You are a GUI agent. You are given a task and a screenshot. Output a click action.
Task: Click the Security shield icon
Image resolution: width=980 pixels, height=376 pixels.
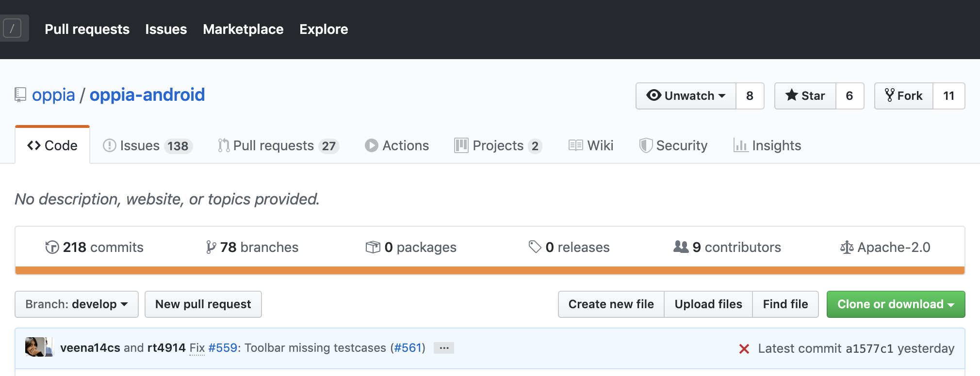646,145
